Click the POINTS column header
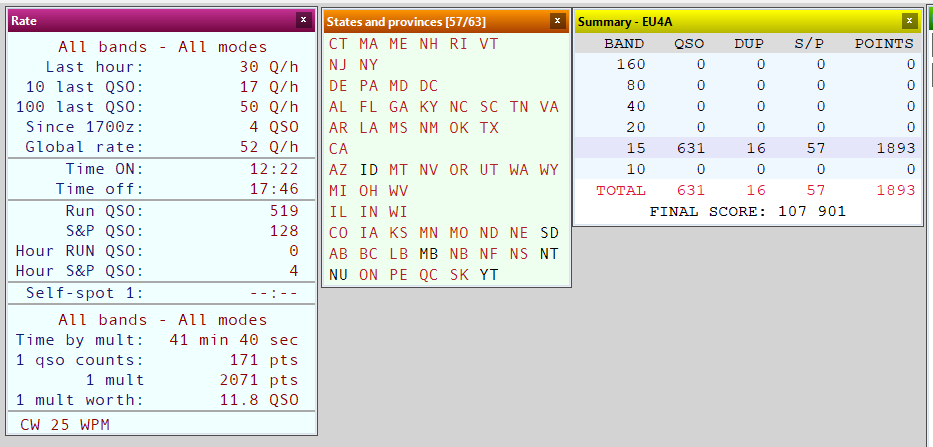This screenshot has width=933, height=447. (x=883, y=44)
